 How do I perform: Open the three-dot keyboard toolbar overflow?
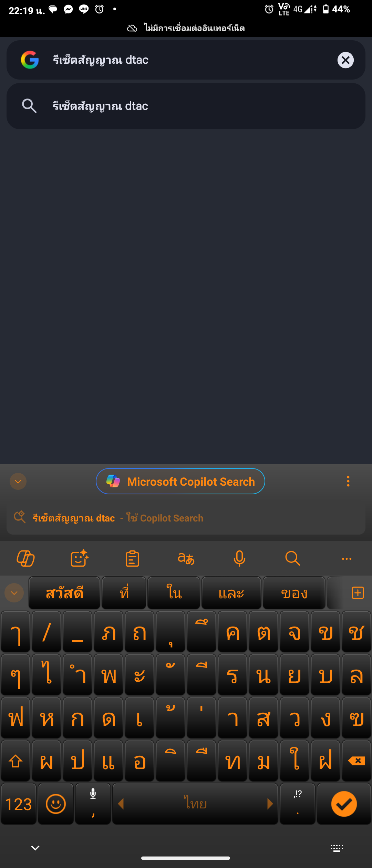point(347,559)
